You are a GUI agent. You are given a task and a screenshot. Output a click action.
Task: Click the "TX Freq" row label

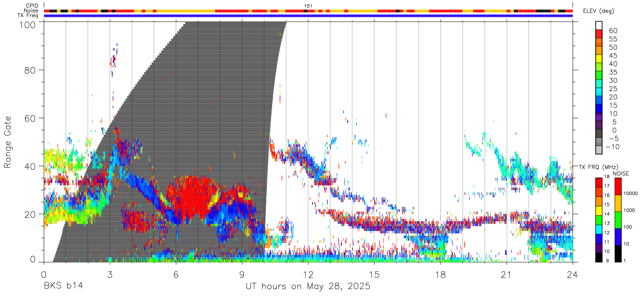click(28, 16)
